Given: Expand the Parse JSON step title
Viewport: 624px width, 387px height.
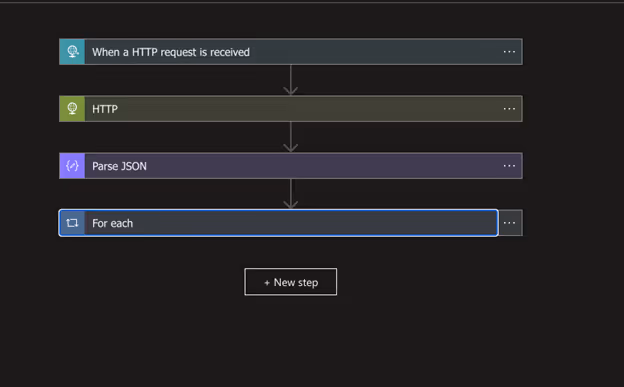Looking at the screenshot, I should click(119, 166).
